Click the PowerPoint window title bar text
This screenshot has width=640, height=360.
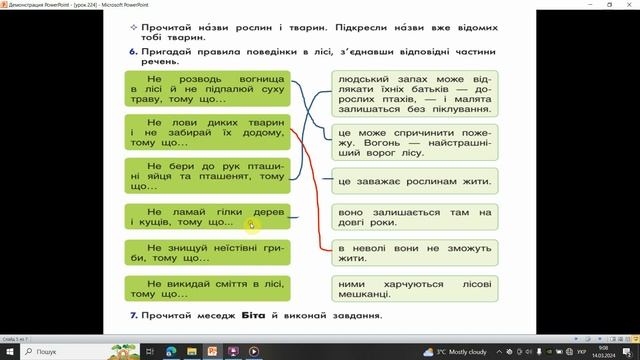(78, 5)
